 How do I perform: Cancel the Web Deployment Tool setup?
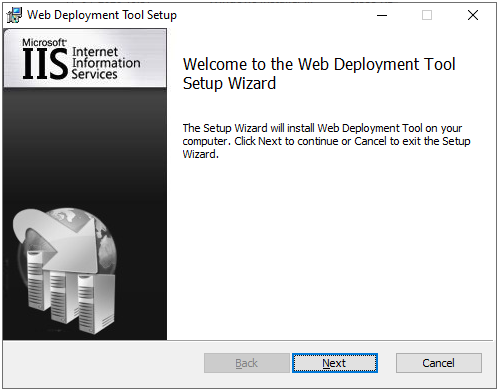point(439,363)
